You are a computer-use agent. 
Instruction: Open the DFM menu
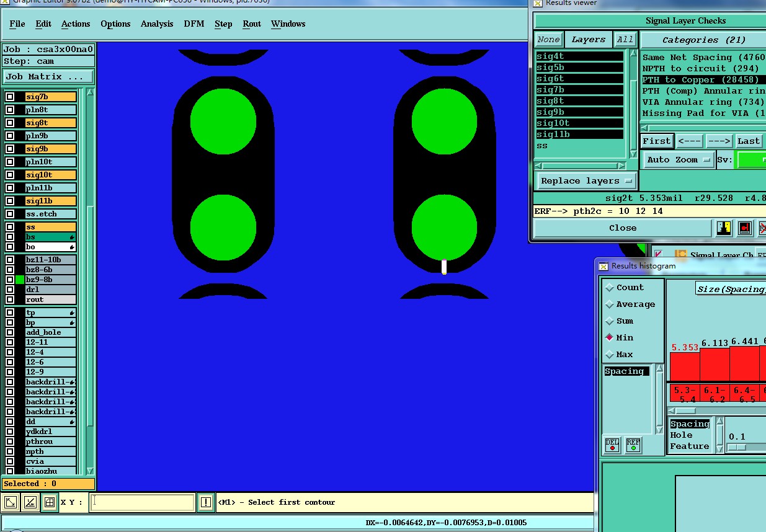[194, 24]
